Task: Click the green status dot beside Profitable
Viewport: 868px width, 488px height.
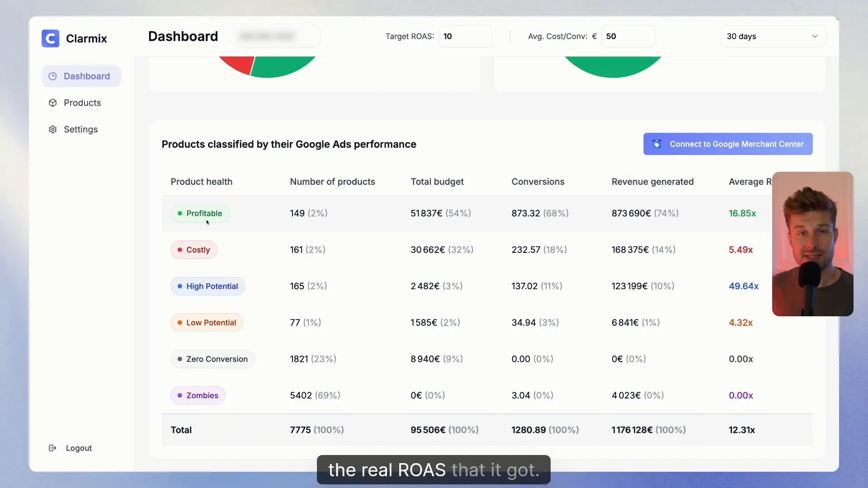Action: pyautogui.click(x=180, y=213)
